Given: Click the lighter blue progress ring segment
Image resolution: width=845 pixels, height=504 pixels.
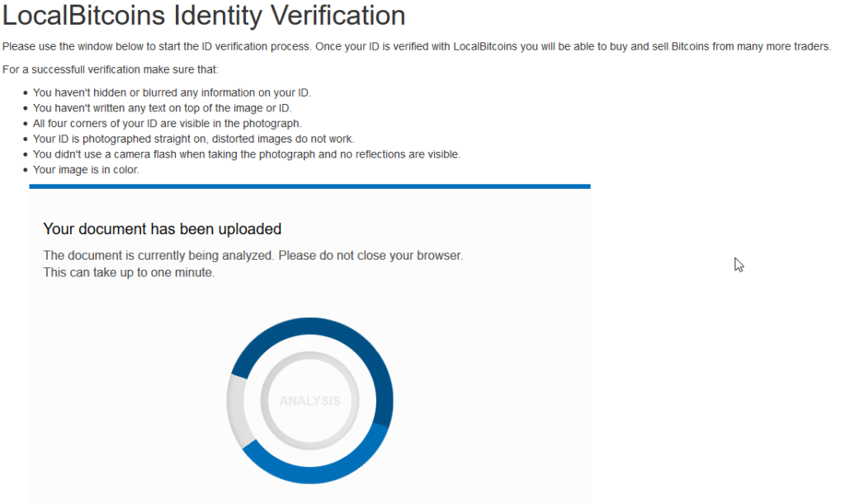Looking at the screenshot, I should click(x=330, y=471).
